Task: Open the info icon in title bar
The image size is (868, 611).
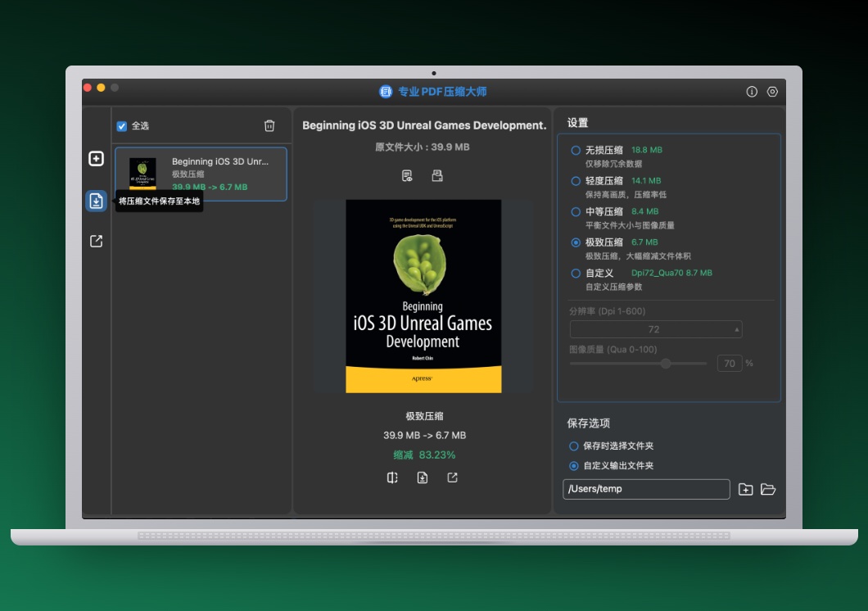Action: click(x=752, y=91)
